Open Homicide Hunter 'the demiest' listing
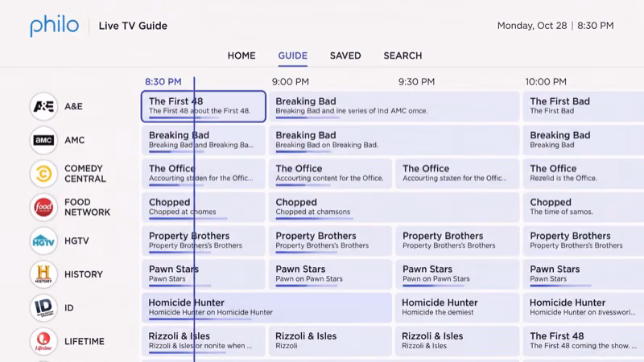 point(457,308)
